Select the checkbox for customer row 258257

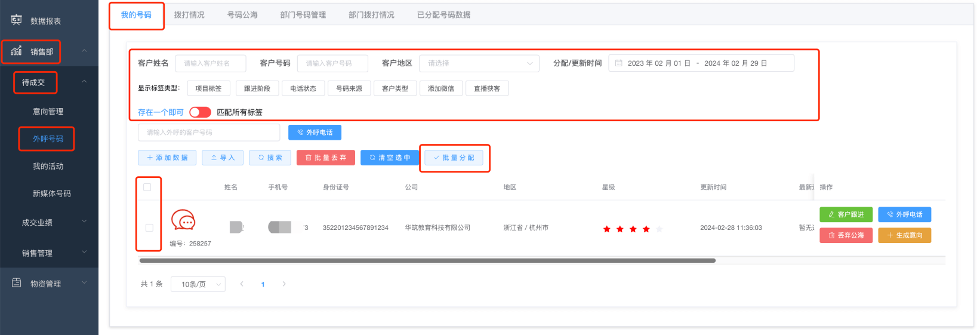pos(149,228)
